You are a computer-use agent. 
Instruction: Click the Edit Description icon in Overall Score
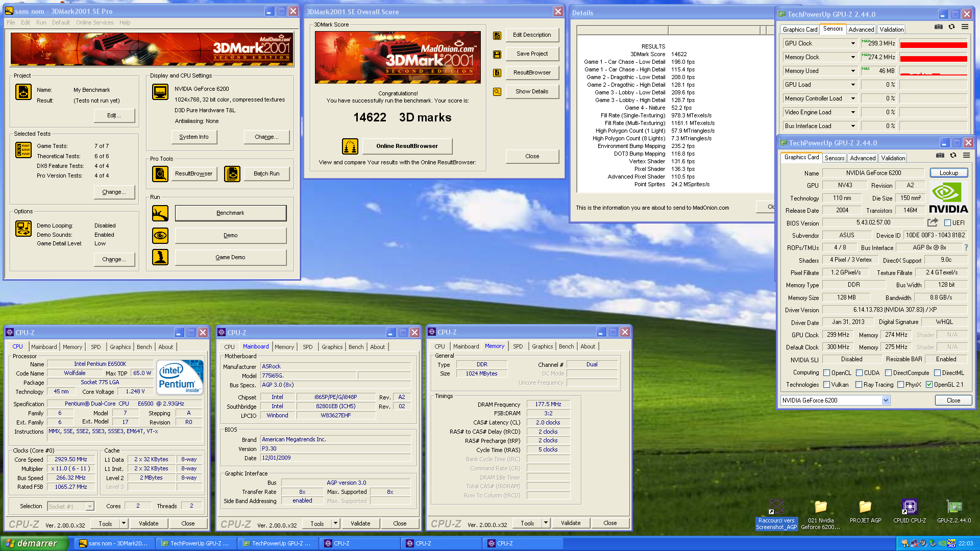pos(497,36)
